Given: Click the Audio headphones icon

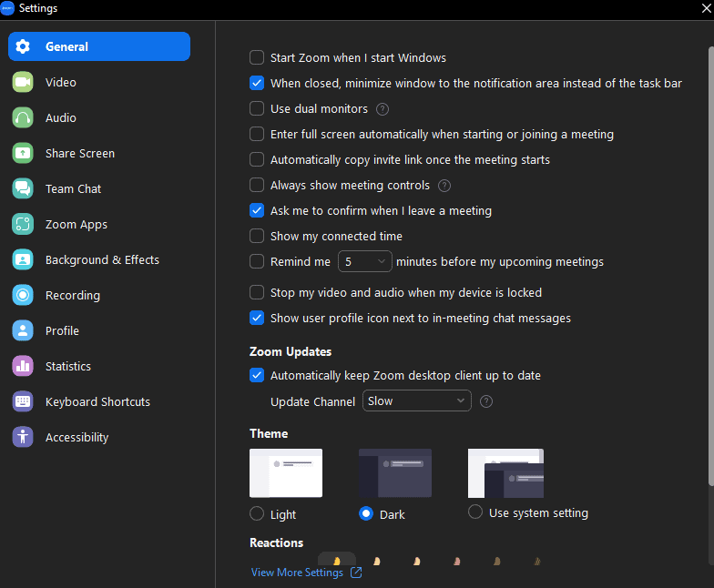Looking at the screenshot, I should coord(23,117).
